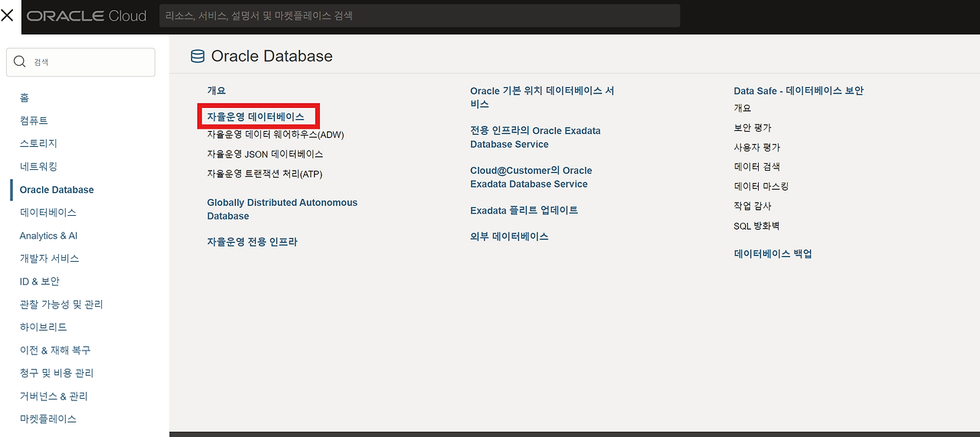
Task: Open 자율운영 데이터 웨어하우스(ADW)
Action: tap(276, 135)
